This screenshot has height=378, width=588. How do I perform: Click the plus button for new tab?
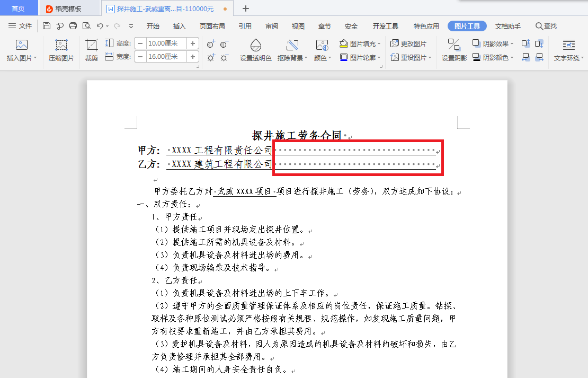[246, 8]
